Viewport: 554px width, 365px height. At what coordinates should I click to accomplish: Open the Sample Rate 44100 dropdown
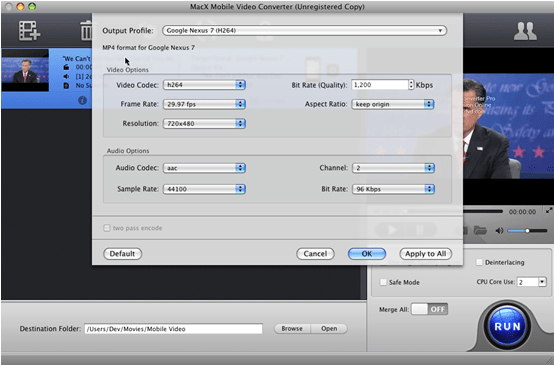pos(204,189)
